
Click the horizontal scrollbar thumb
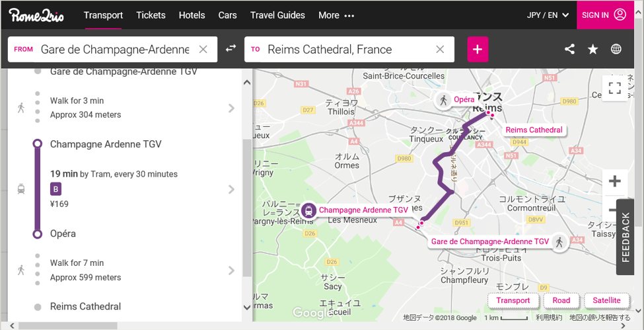tap(68, 326)
